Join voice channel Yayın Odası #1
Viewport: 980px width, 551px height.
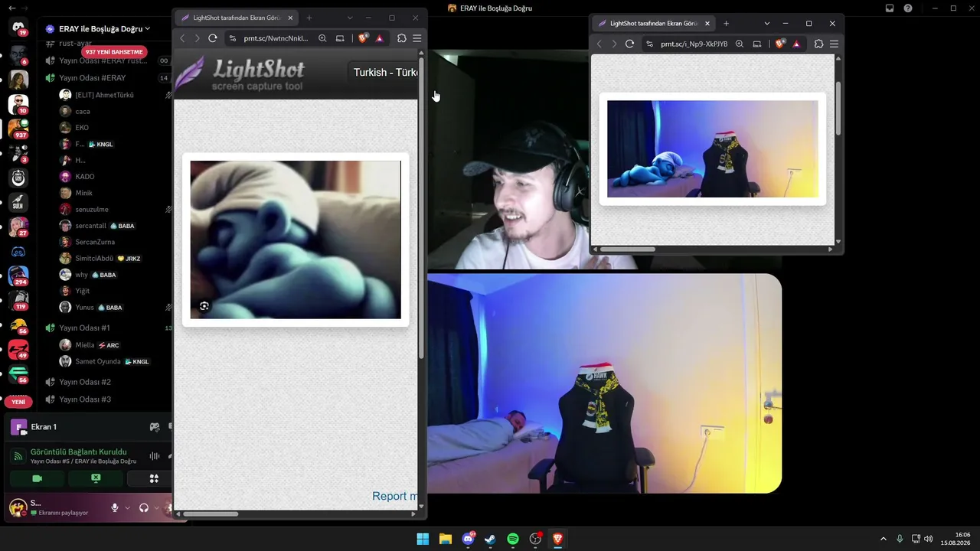(x=84, y=328)
